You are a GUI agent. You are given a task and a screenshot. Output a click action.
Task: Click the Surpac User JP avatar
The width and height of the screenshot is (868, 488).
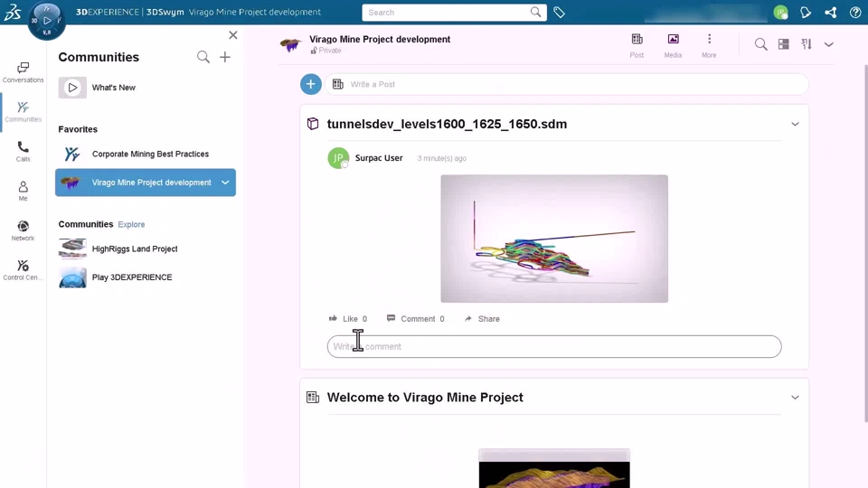(x=338, y=157)
